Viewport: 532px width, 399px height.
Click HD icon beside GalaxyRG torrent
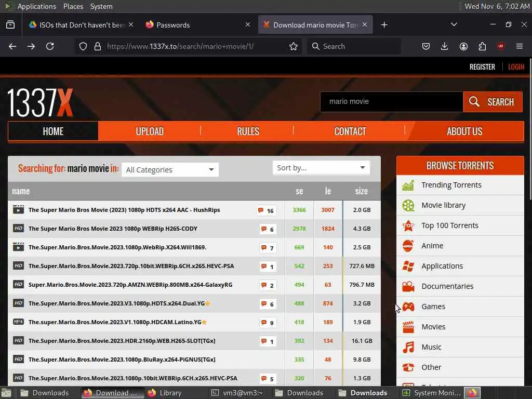18,284
